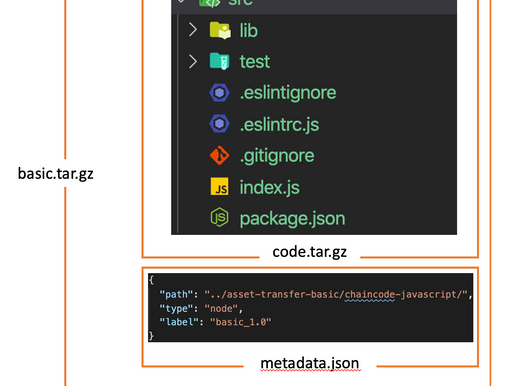
Task: Click the index.js JavaScript file icon
Action: click(x=219, y=186)
